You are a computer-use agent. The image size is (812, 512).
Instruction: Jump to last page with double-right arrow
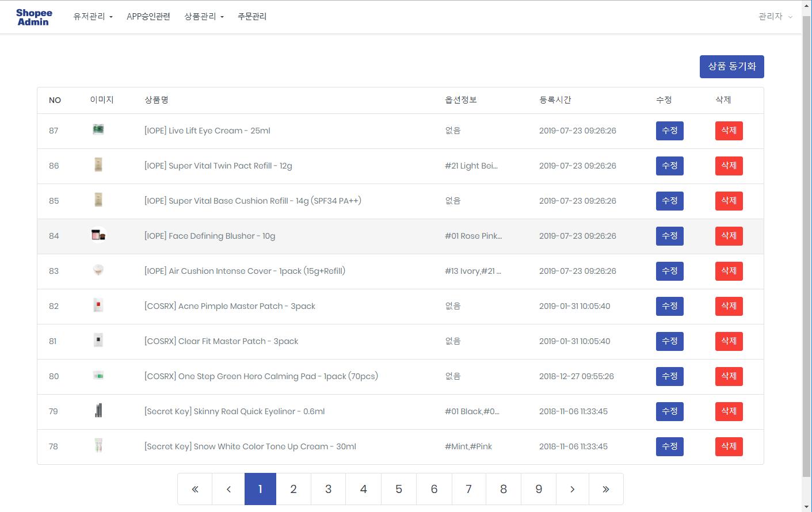(x=606, y=489)
